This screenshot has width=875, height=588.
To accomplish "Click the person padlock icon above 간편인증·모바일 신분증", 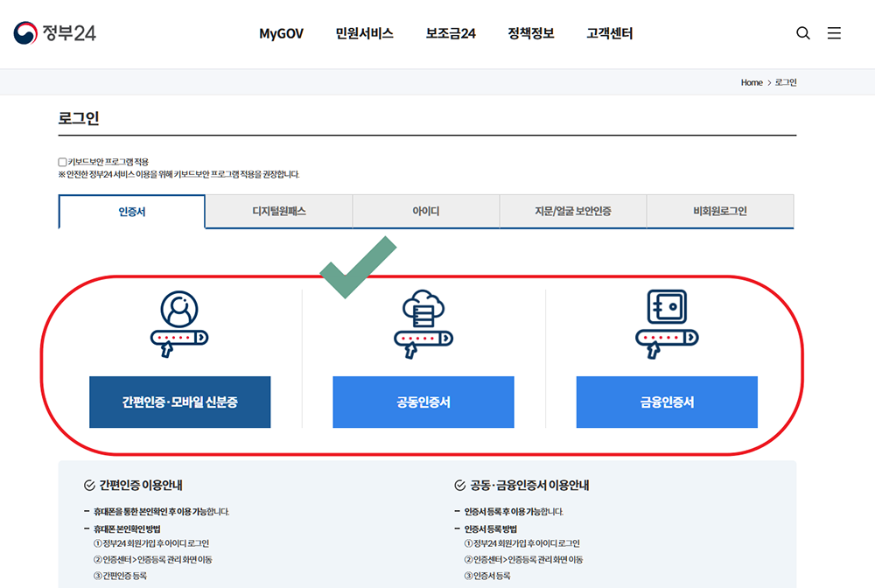I will click(x=179, y=322).
